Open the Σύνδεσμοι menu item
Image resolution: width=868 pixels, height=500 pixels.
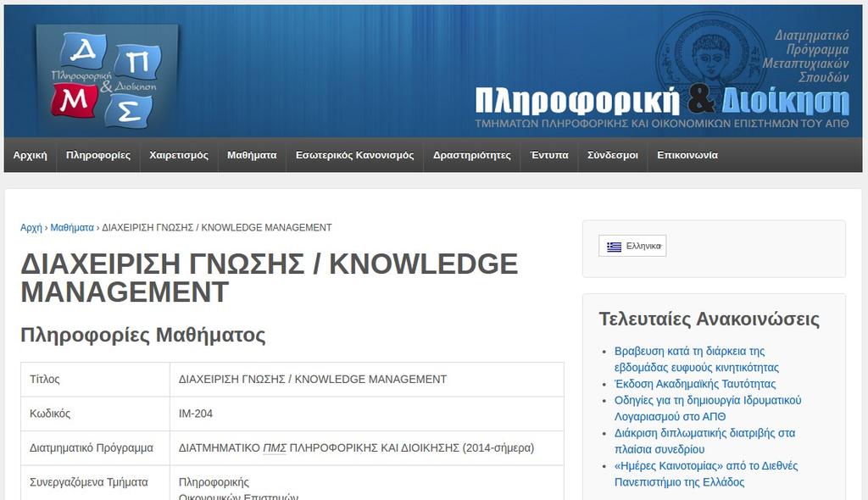pyautogui.click(x=613, y=155)
